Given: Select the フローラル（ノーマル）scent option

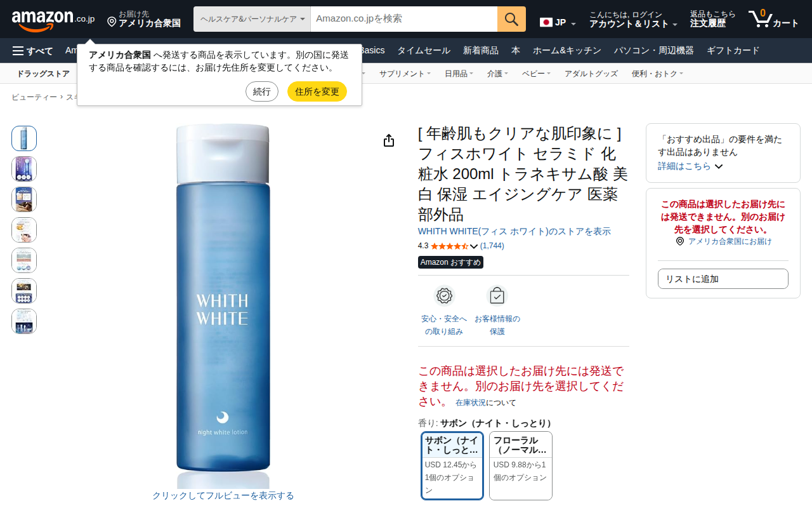Looking at the screenshot, I should 521,466.
